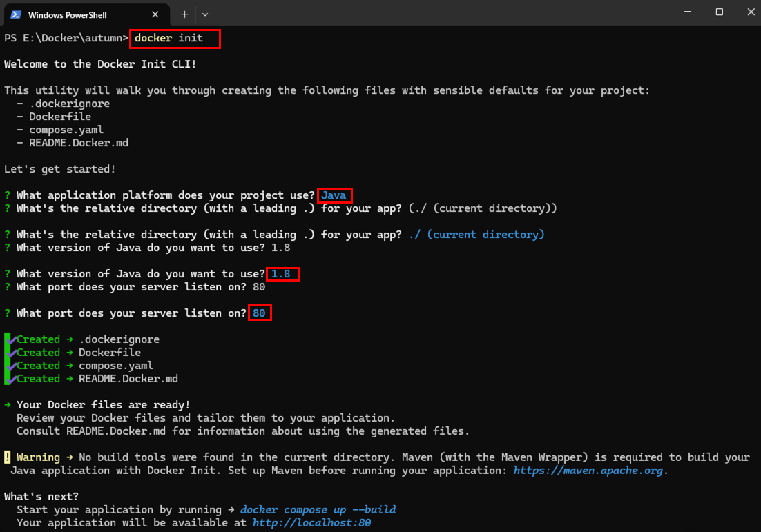
Task: Click the 'docker init' command text
Action: [169, 38]
